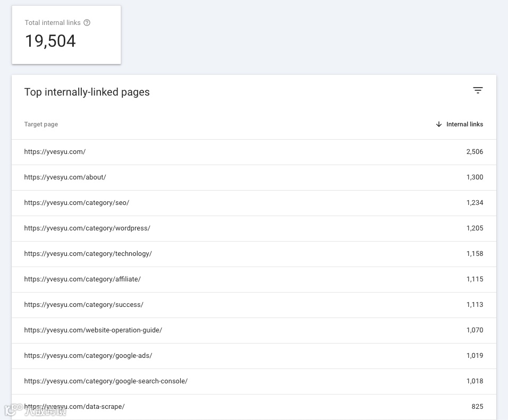Image resolution: width=508 pixels, height=420 pixels.
Task: Click the 2,506 internal links count
Action: pos(475,152)
